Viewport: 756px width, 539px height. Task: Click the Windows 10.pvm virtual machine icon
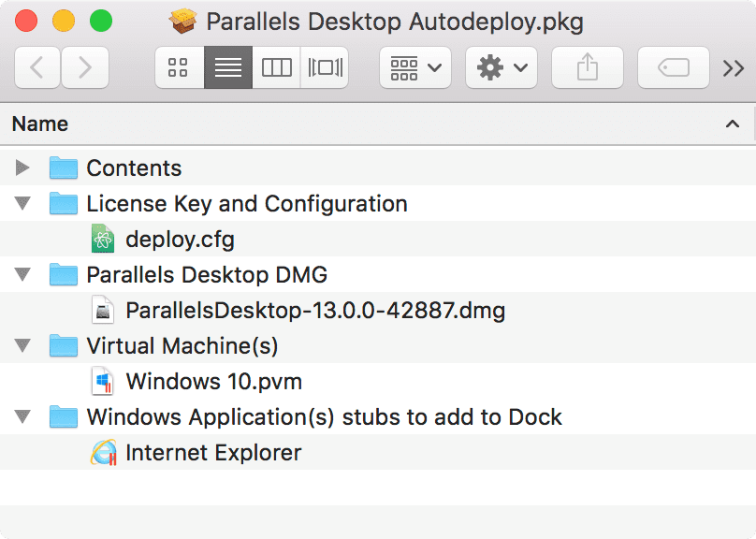pyautogui.click(x=103, y=381)
